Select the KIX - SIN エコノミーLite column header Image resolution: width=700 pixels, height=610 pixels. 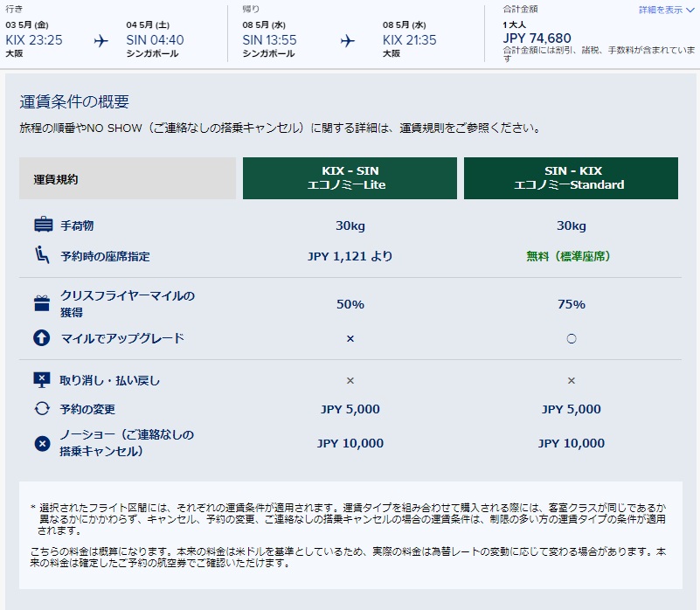(350, 177)
